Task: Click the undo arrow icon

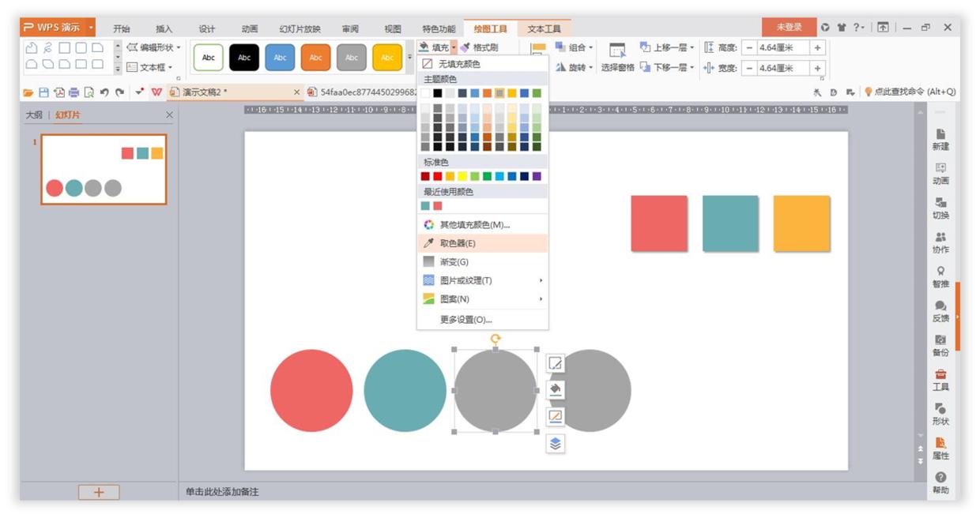Action: pyautogui.click(x=106, y=91)
